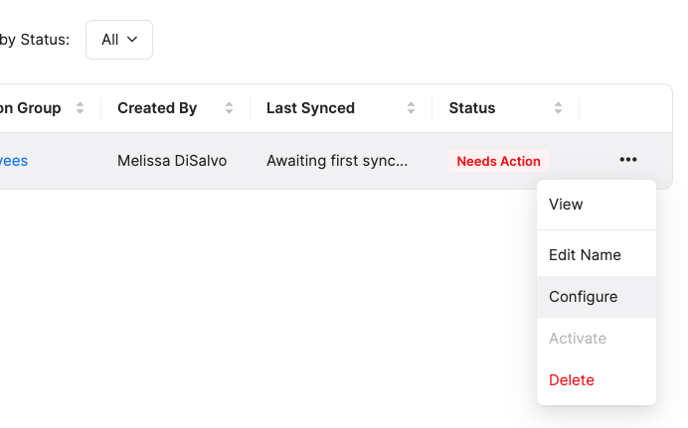Screen dimensions: 688x428
Task: Open the Status filter 'All' dropdown
Action: click(x=119, y=40)
